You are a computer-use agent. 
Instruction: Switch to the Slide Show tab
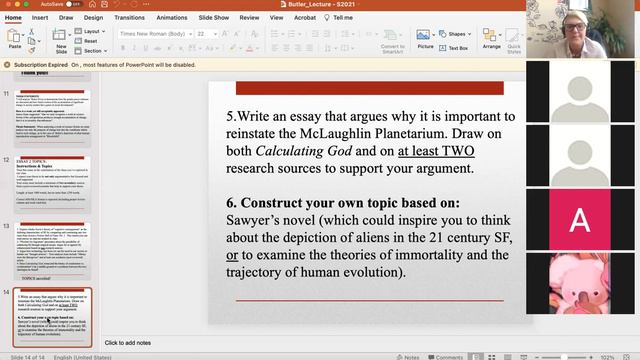[x=213, y=18]
